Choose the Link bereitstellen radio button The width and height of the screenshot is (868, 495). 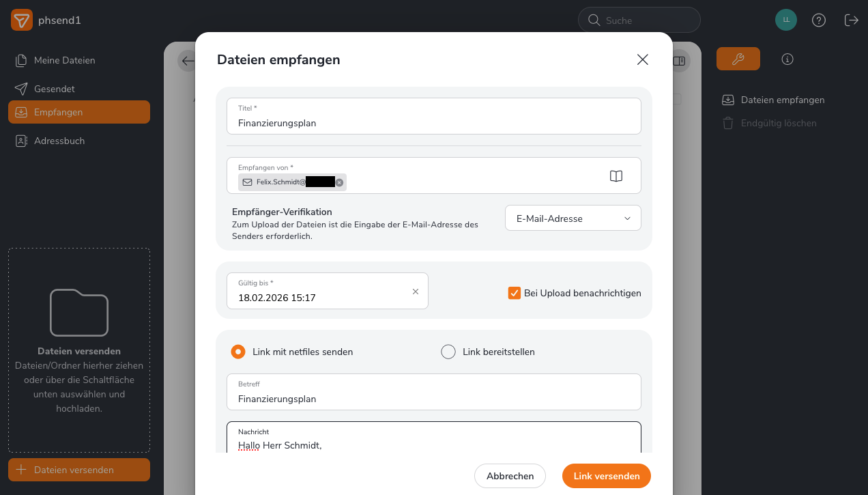(x=448, y=352)
